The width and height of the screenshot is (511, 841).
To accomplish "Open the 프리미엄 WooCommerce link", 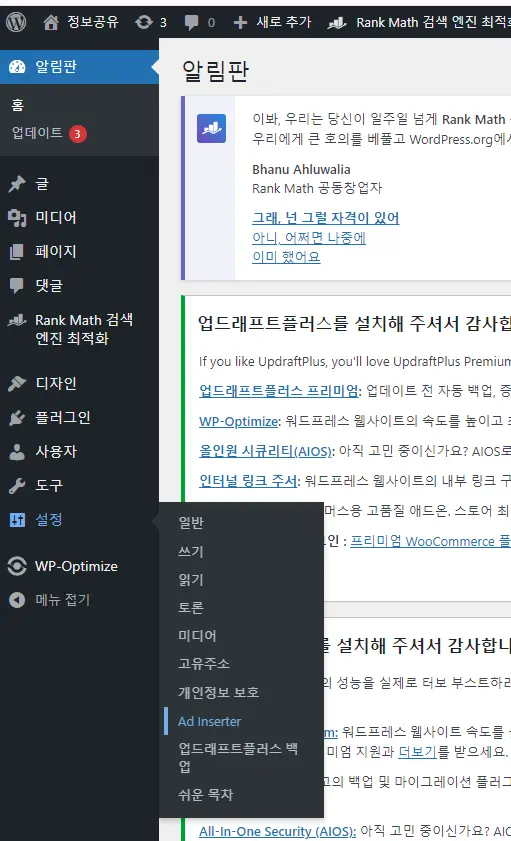I will click(430, 541).
